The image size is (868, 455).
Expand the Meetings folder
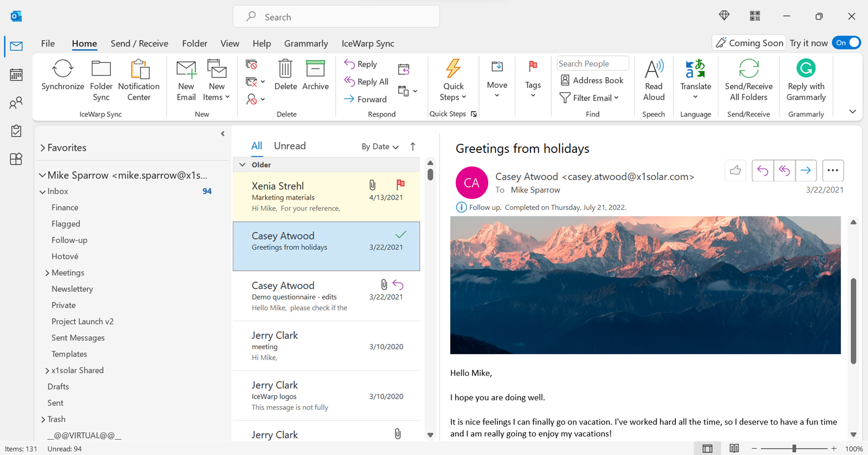(47, 273)
